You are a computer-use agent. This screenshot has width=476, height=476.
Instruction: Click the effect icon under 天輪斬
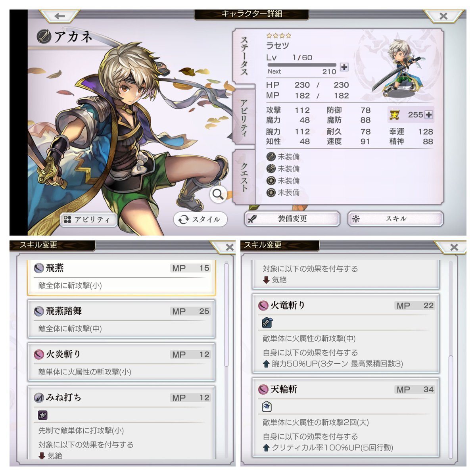(267, 406)
